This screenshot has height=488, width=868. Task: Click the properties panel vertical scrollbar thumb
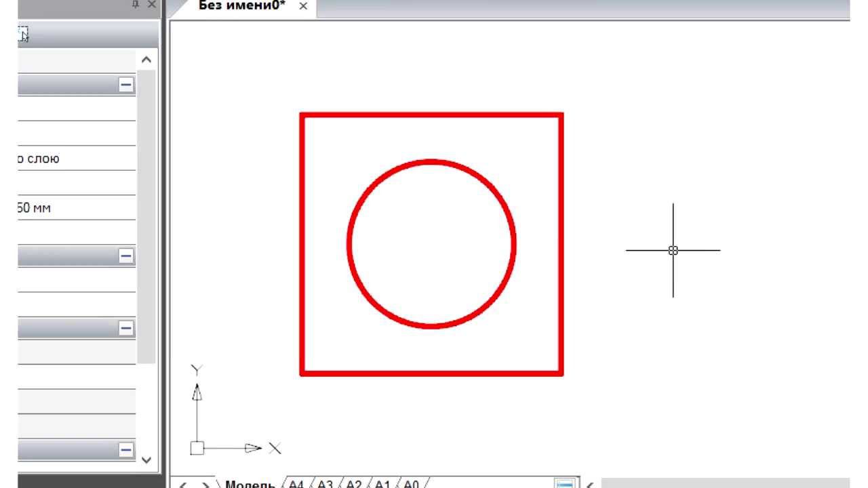point(146,217)
